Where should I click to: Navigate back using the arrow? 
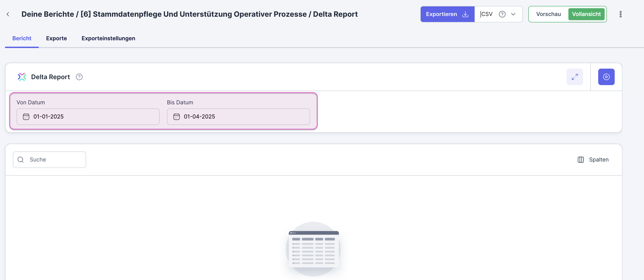pyautogui.click(x=8, y=14)
